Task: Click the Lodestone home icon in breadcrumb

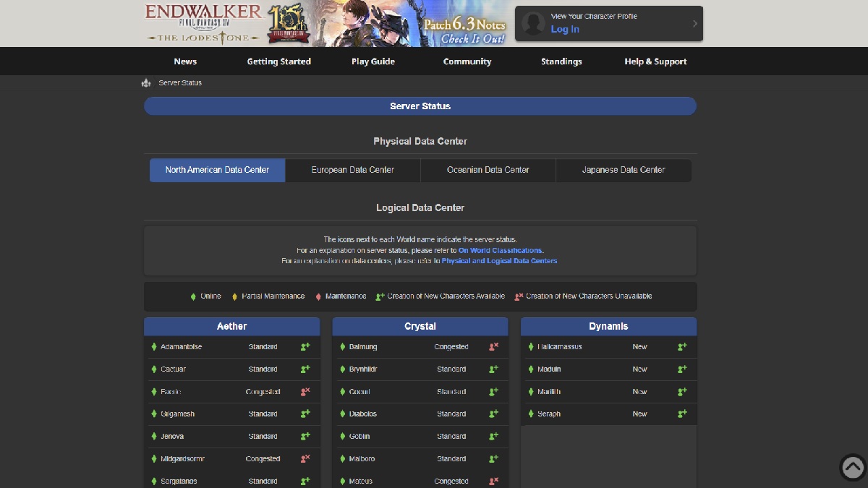Action: coord(146,83)
